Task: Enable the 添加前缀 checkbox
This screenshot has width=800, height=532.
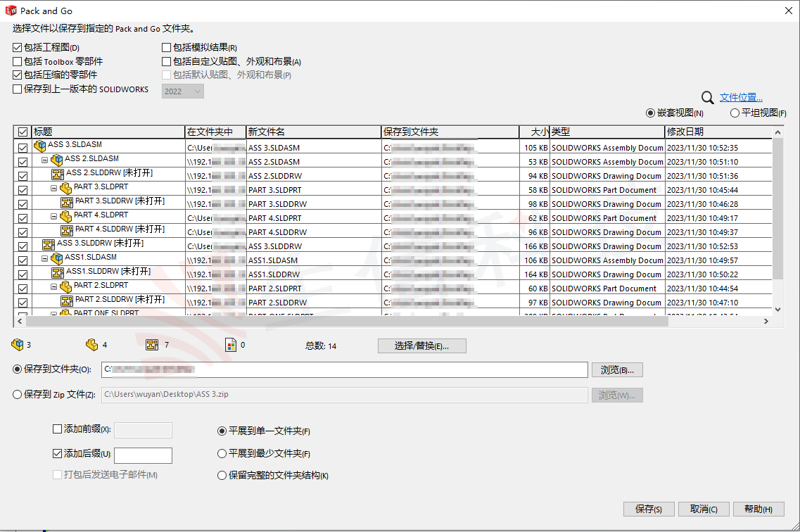Action: [x=58, y=429]
